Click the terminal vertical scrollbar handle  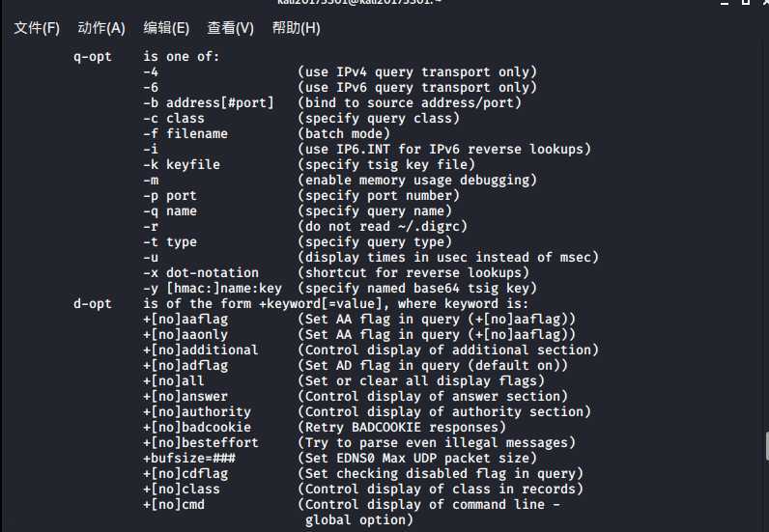(766, 446)
